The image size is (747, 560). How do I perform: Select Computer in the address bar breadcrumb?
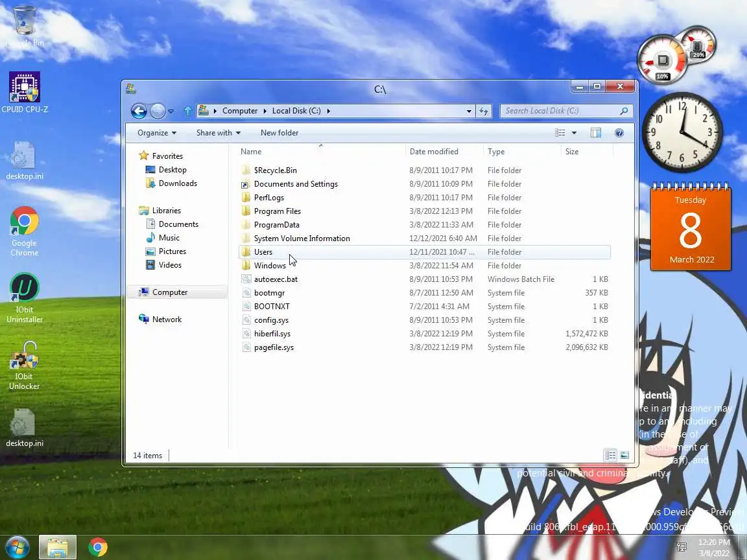tap(240, 111)
